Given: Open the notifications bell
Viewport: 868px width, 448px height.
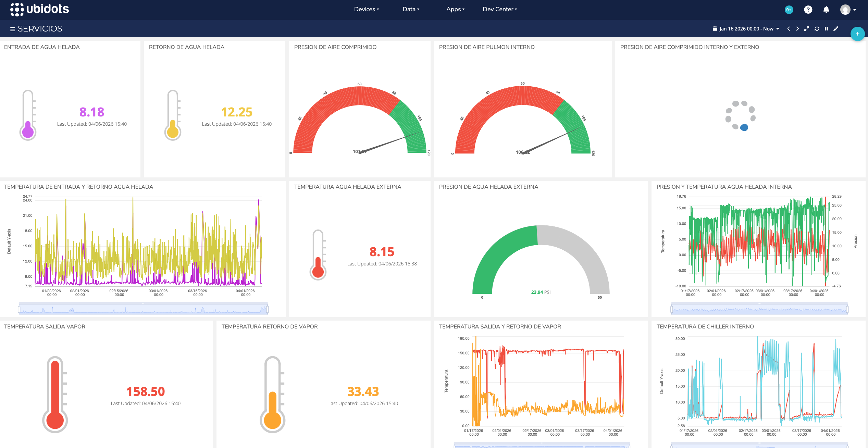Looking at the screenshot, I should pos(826,10).
